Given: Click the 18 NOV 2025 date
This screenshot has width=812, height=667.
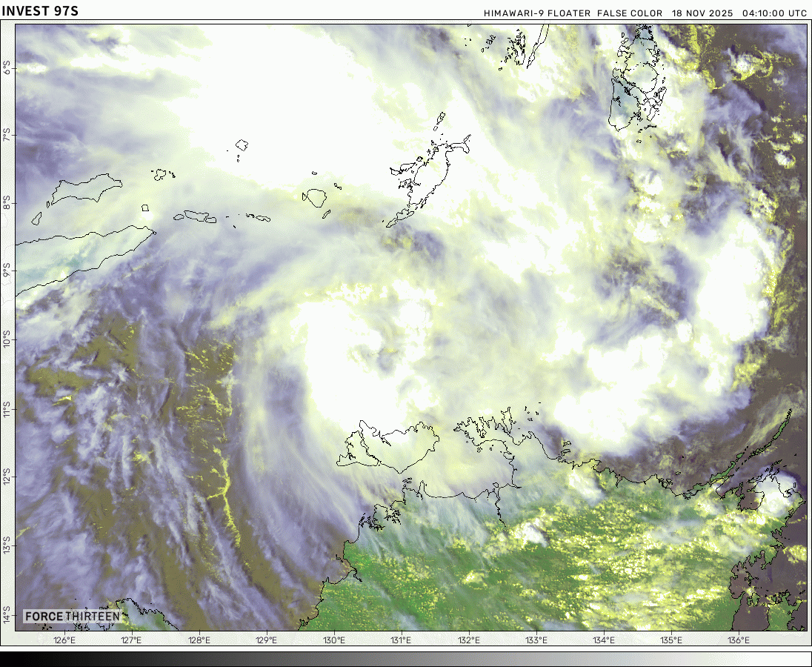Looking at the screenshot, I should coord(702,13).
